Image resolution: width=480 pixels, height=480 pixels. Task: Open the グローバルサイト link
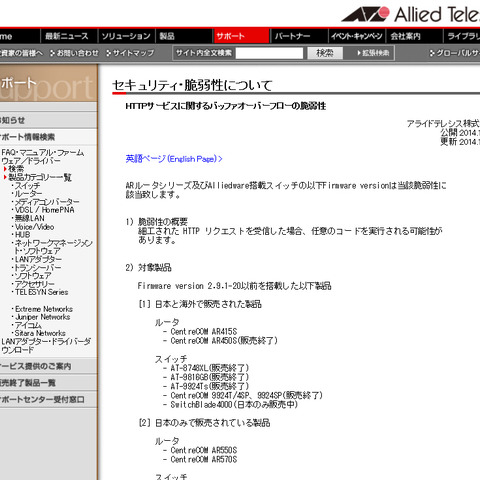pos(455,53)
